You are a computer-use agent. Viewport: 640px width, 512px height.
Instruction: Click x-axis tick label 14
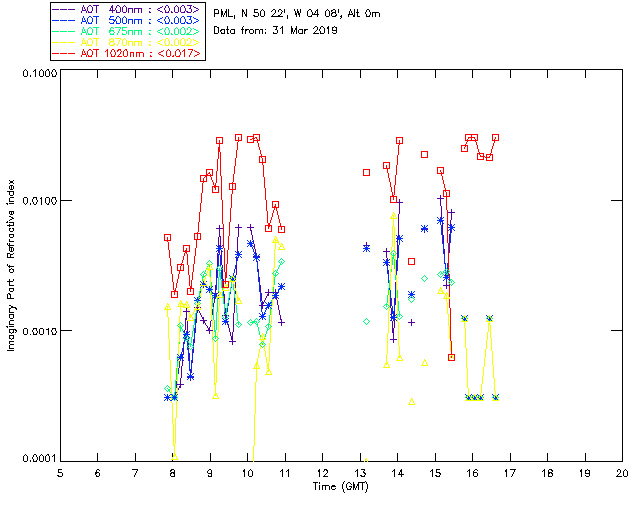pyautogui.click(x=398, y=473)
